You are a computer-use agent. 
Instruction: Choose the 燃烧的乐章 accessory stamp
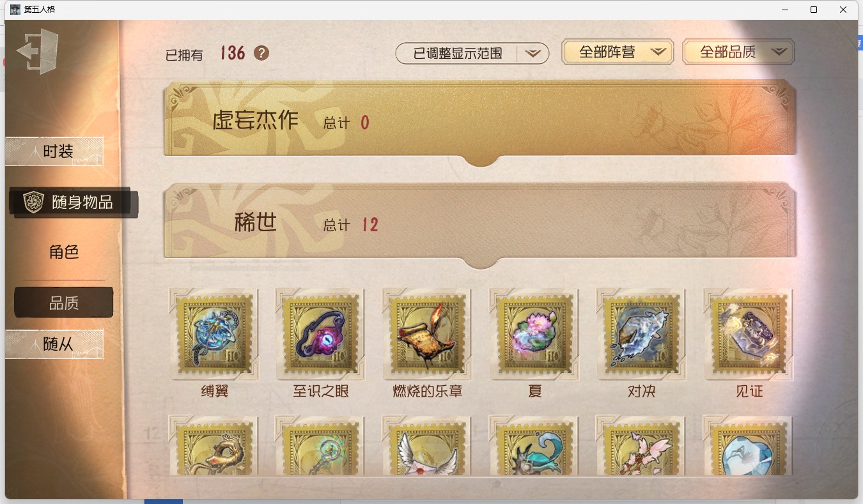[x=427, y=334]
